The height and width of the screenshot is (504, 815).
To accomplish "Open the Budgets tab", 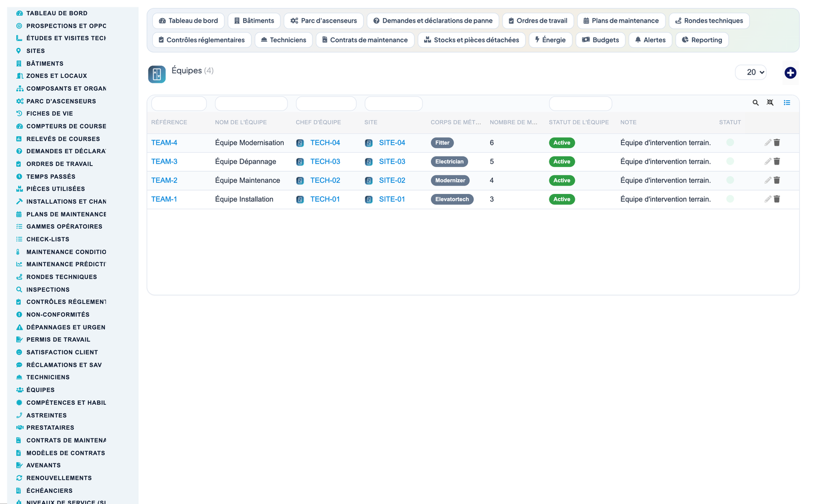I will pyautogui.click(x=600, y=40).
